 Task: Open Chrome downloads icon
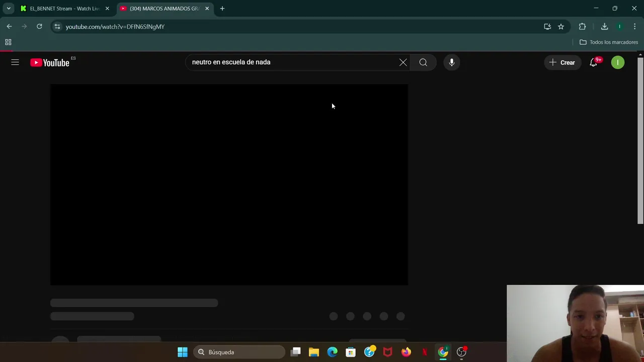tap(604, 27)
